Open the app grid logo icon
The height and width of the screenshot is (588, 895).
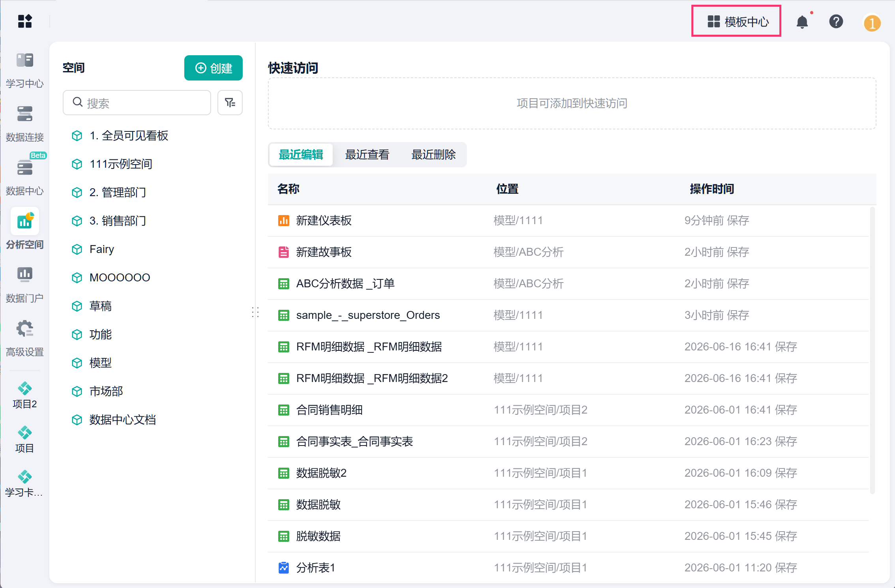(25, 21)
